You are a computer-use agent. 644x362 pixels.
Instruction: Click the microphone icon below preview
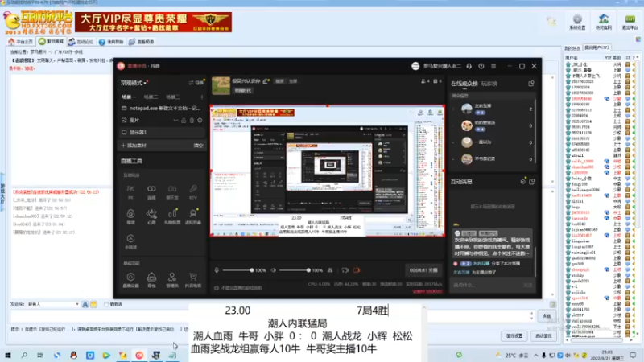tap(217, 270)
